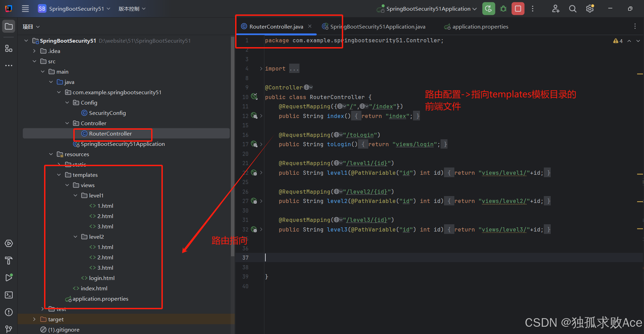
Task: Open IDE settings gear icon
Action: (590, 9)
